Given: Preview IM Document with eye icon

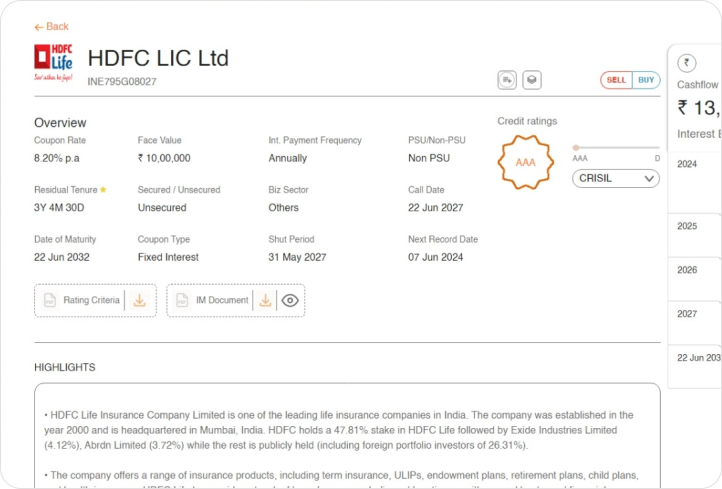Looking at the screenshot, I should [290, 300].
